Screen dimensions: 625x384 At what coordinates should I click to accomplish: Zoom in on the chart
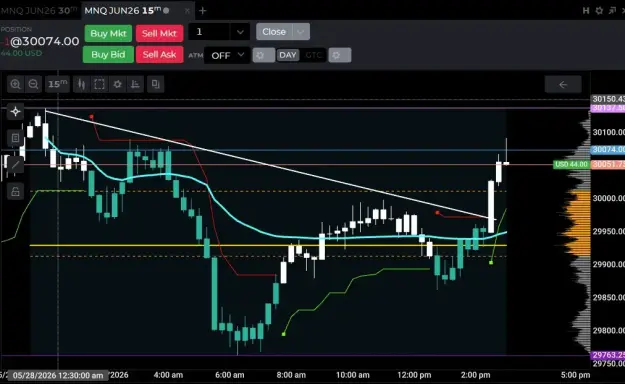click(x=16, y=84)
